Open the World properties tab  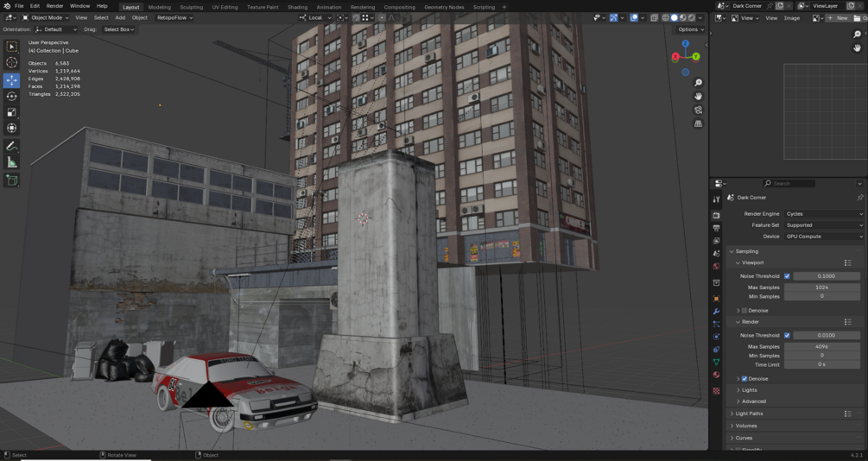pyautogui.click(x=716, y=266)
